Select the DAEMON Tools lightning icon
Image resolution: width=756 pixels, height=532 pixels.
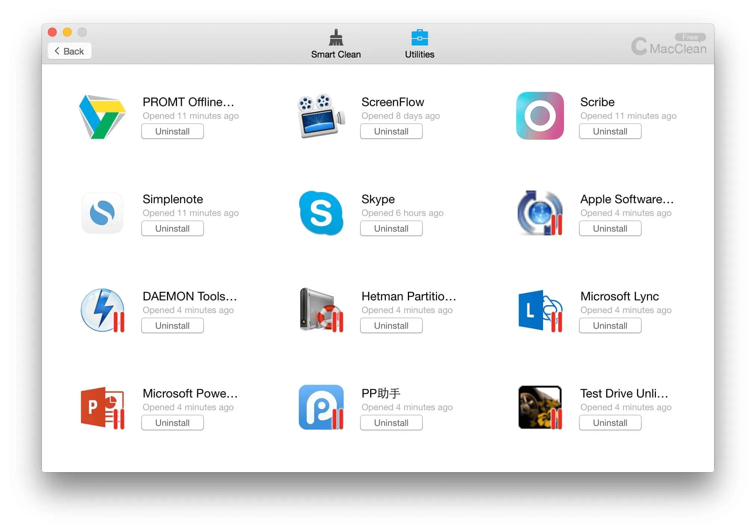click(102, 310)
